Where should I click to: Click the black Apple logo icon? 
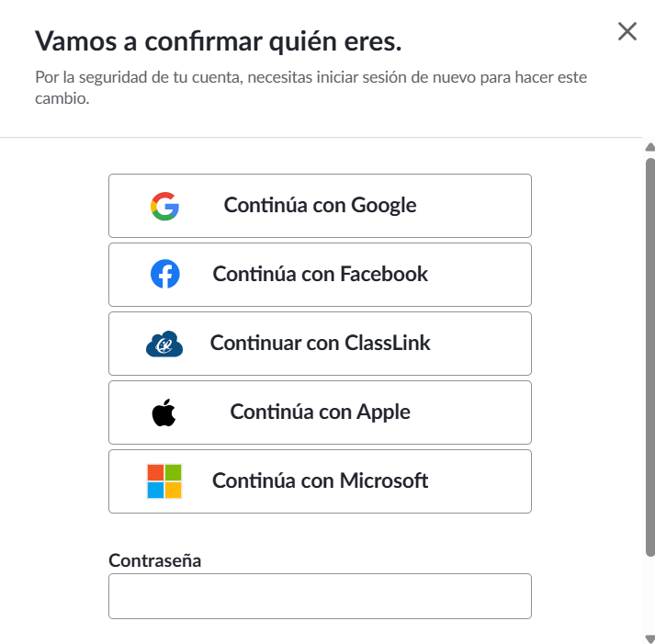[x=164, y=412]
